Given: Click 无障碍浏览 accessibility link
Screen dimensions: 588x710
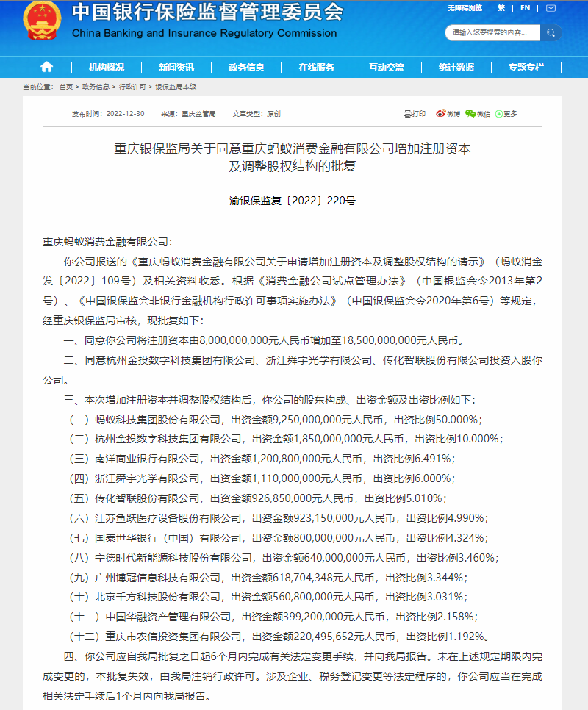Looking at the screenshot, I should pos(465,8).
